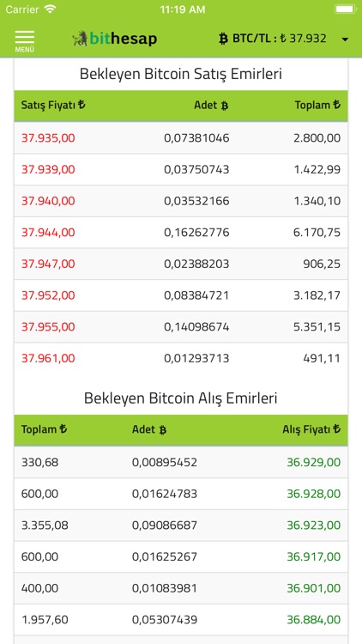The height and width of the screenshot is (644, 362).
Task: Tap the Bekleyen Bitcoin Alış Emirleri heading
Action: tap(181, 398)
